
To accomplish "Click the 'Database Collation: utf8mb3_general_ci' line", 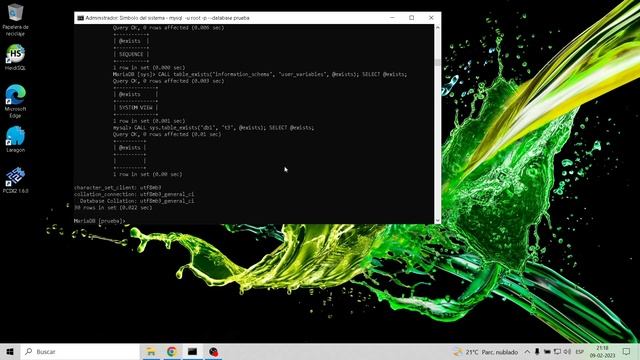I will click(137, 201).
